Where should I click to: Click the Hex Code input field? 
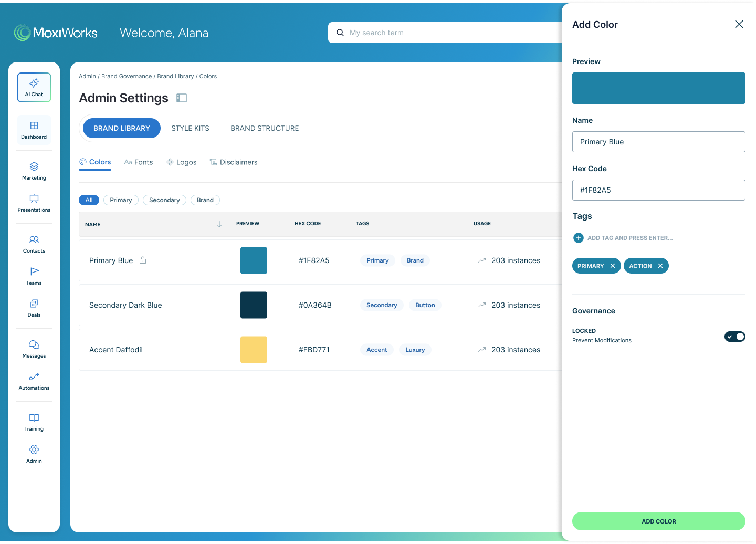tap(659, 190)
